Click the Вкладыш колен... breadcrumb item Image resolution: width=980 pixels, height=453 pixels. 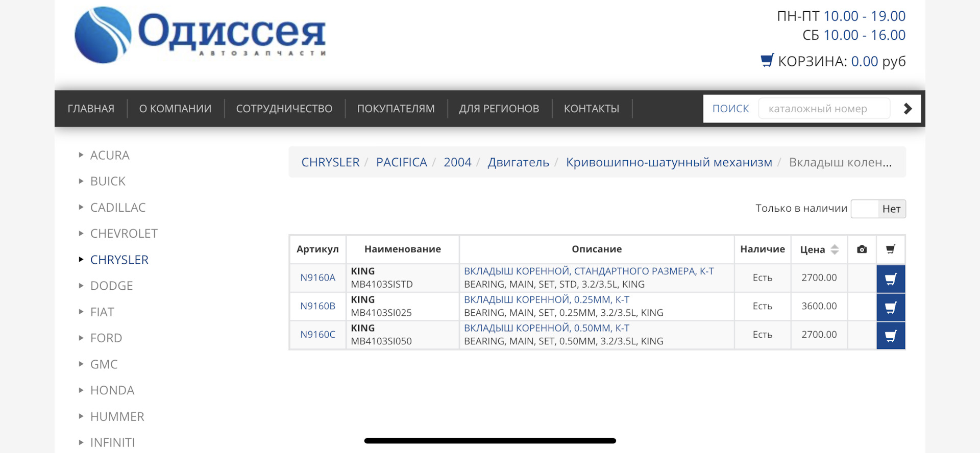tap(840, 162)
